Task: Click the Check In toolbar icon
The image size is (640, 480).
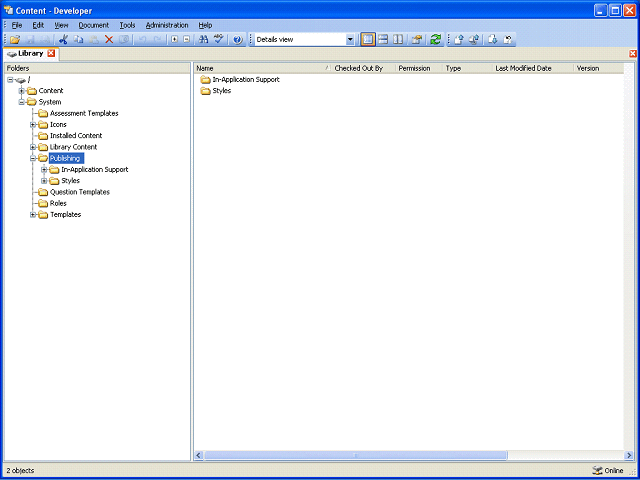Action: pos(459,40)
